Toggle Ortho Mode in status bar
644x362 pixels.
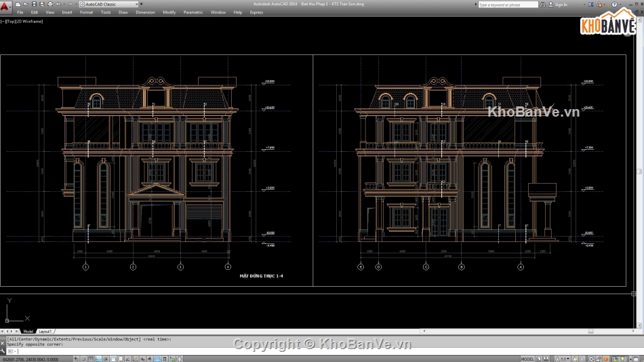(x=98, y=359)
